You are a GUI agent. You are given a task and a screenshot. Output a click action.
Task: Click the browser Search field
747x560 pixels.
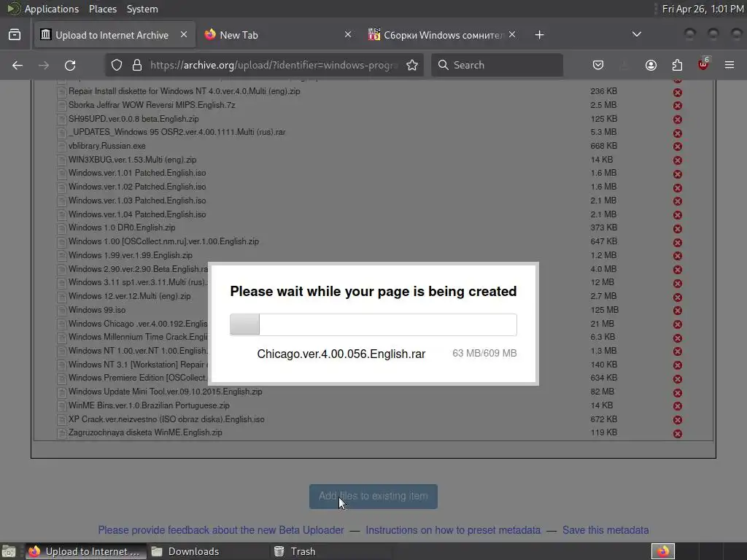pos(497,65)
